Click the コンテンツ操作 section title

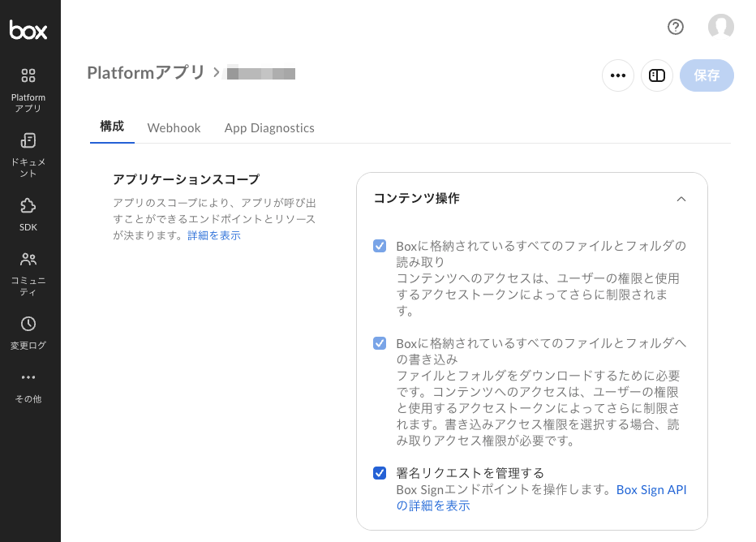click(417, 198)
